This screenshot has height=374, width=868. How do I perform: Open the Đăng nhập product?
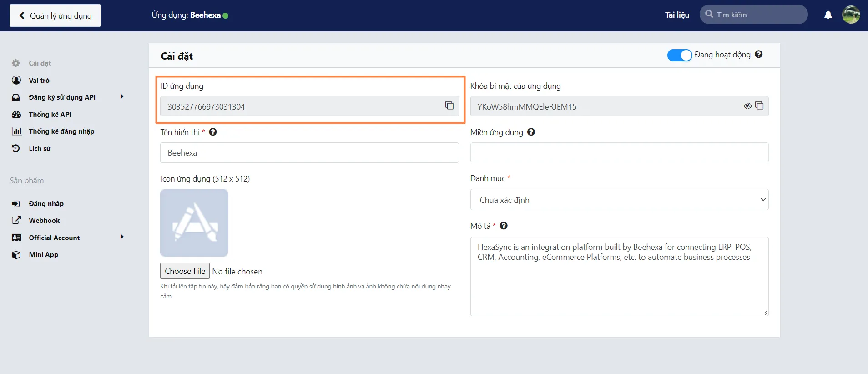pyautogui.click(x=46, y=204)
